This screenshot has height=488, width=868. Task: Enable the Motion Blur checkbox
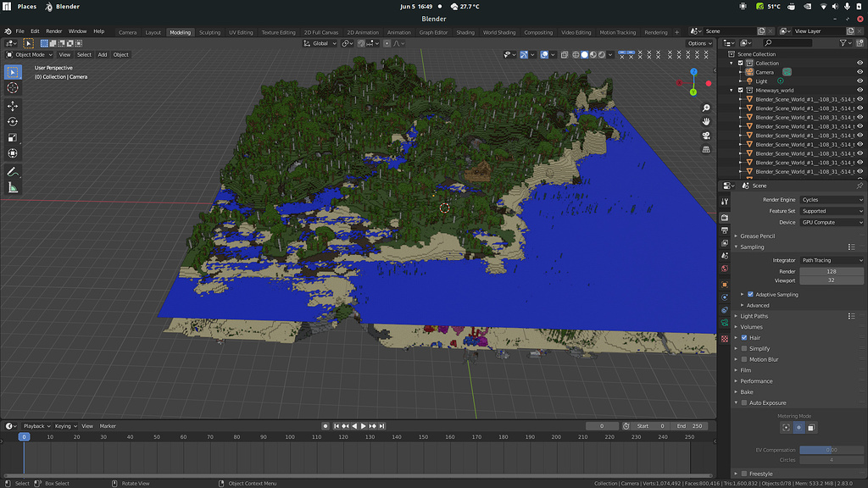coord(744,359)
